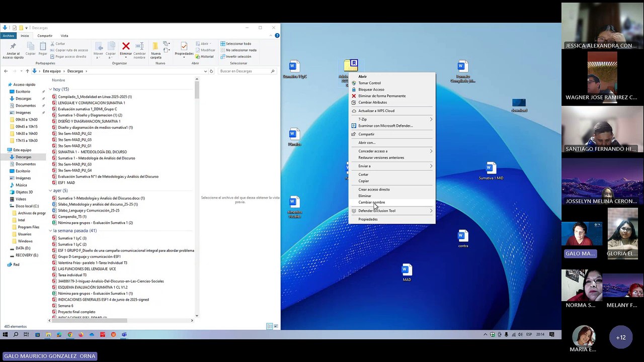Click Descargas in the breadcrumb path

tap(75, 71)
